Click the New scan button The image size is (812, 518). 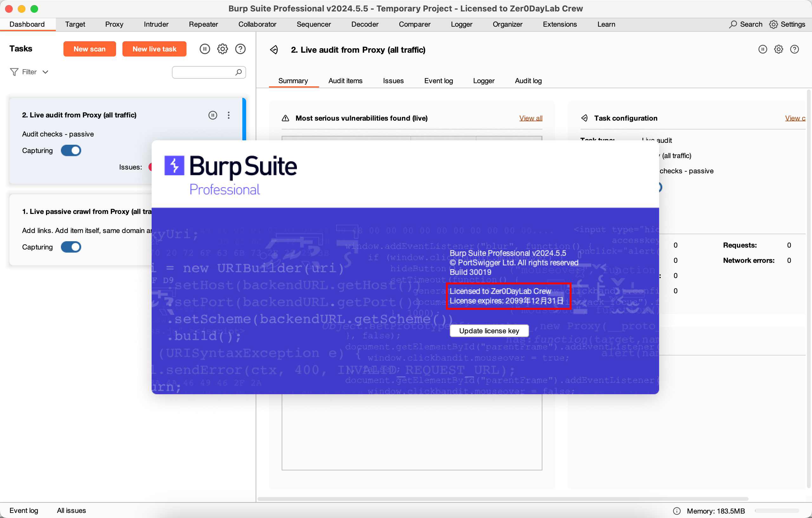(89, 49)
